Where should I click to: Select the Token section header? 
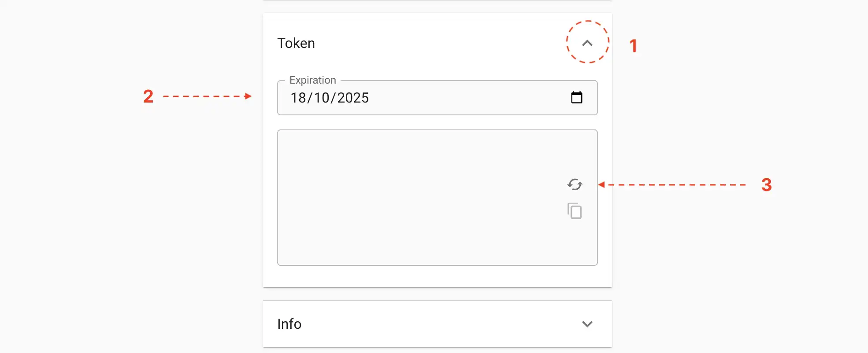(x=296, y=43)
